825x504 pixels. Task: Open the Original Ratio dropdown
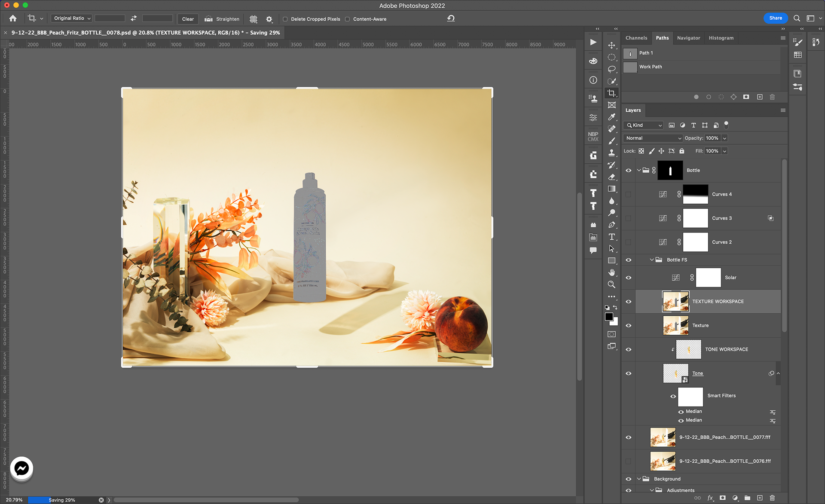[x=71, y=18]
